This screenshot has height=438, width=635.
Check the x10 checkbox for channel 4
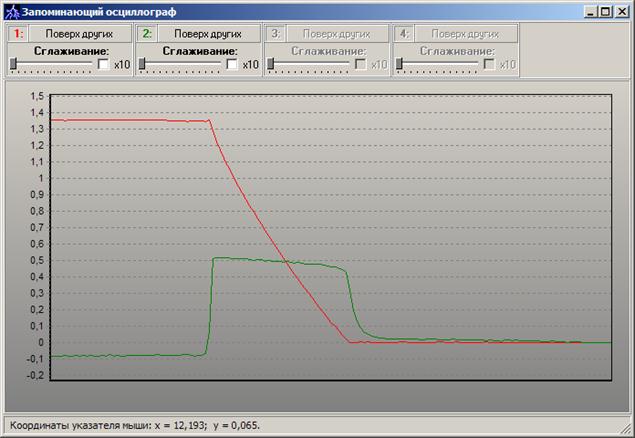point(489,64)
